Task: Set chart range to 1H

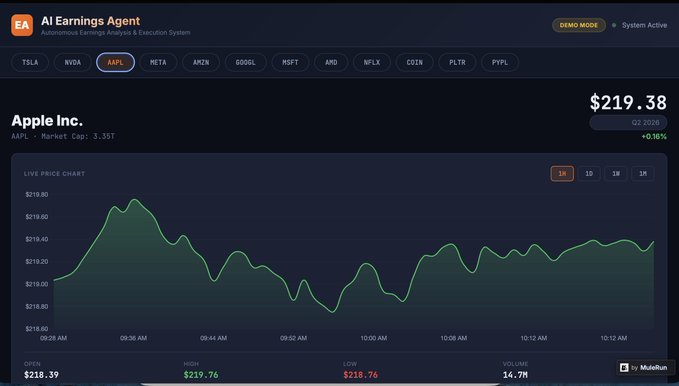Action: click(x=562, y=174)
